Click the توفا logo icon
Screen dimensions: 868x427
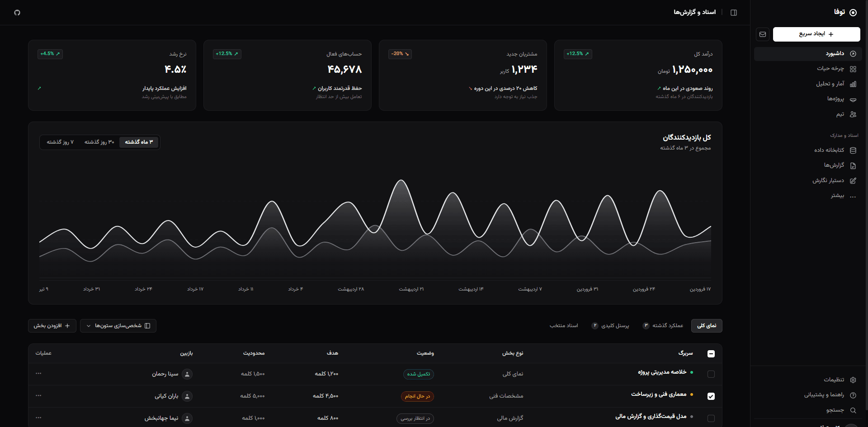point(853,13)
